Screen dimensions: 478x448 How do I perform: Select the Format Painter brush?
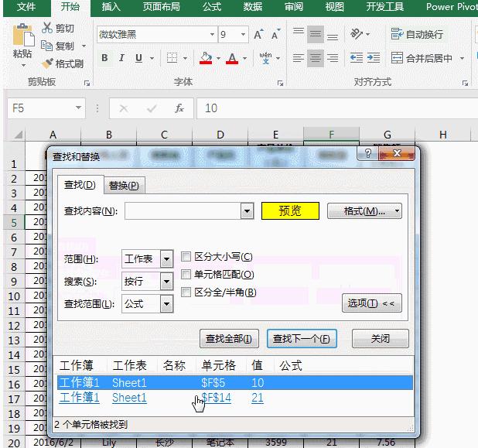[47, 63]
